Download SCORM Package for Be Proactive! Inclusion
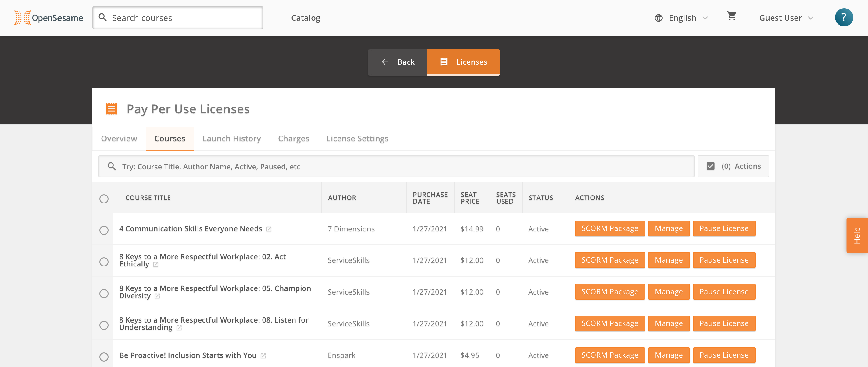 [609, 355]
